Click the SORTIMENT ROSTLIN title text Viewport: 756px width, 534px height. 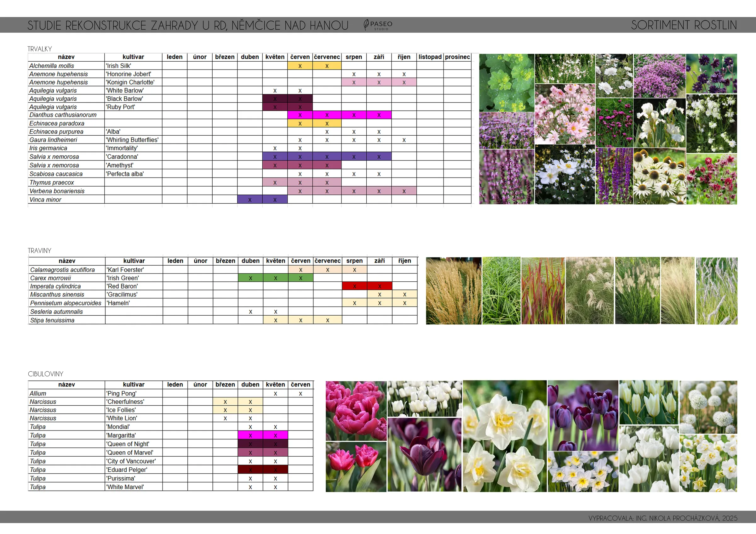(684, 25)
